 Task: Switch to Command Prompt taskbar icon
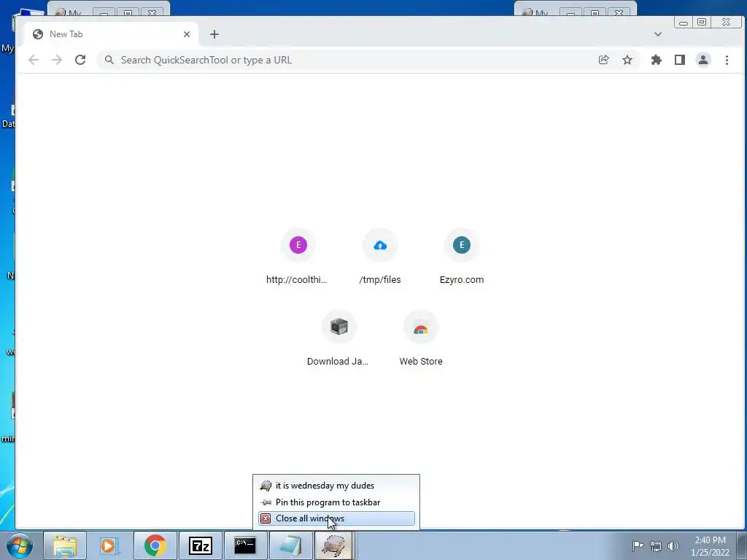tap(245, 546)
